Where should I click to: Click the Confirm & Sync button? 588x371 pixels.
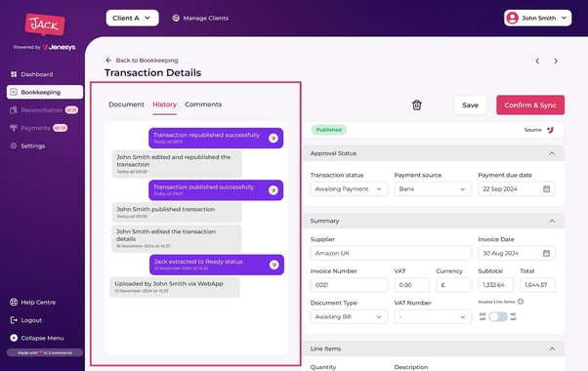point(530,104)
